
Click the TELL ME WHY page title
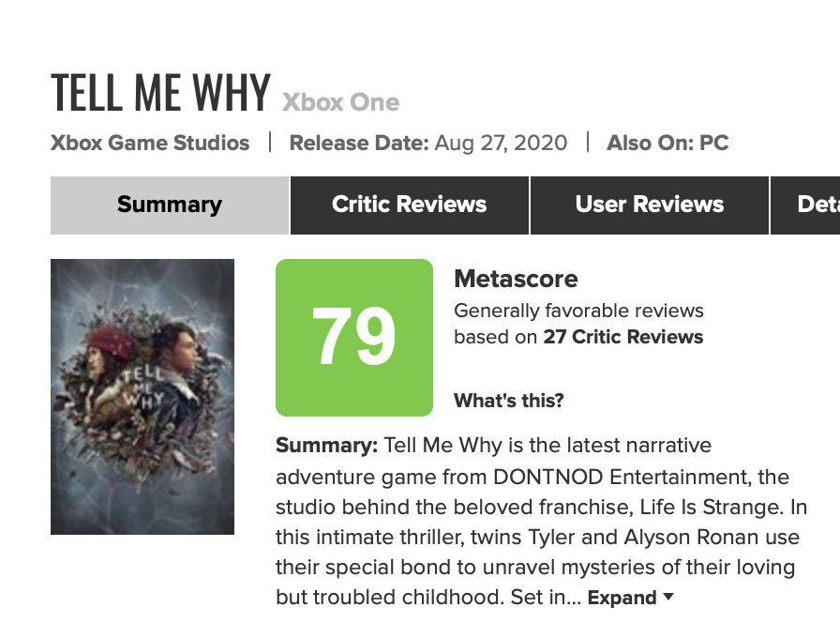[160, 93]
